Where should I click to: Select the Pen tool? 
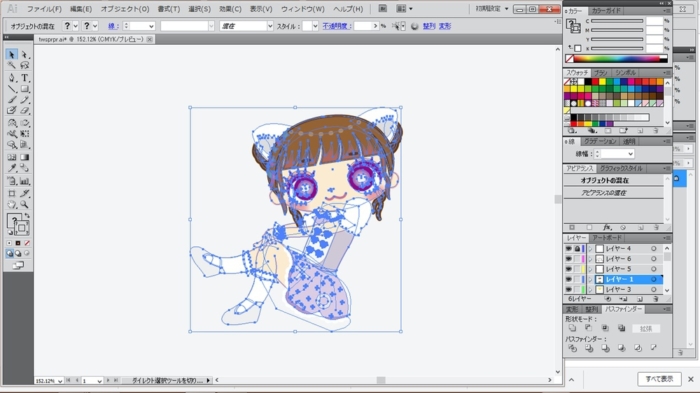[12, 78]
